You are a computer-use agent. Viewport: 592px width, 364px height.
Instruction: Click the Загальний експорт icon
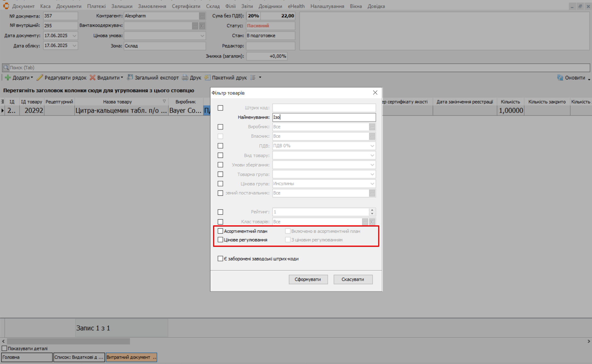[130, 78]
